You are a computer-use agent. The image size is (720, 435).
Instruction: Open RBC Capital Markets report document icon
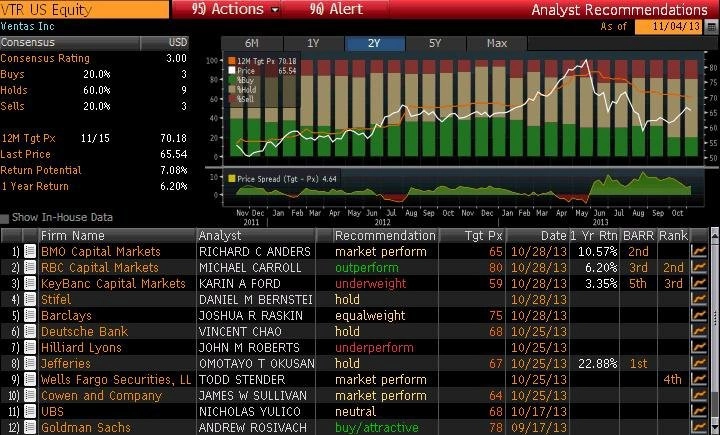[30, 267]
